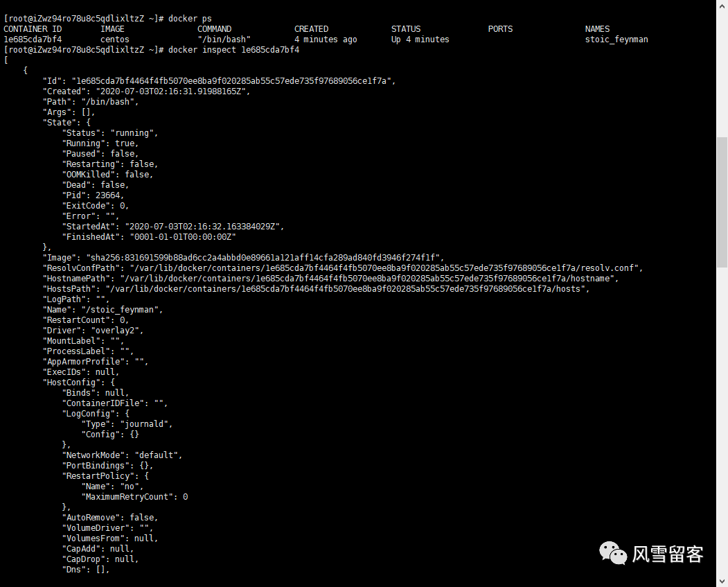Click the "RestartCount": 0 line
The height and width of the screenshot is (587, 728).
pos(86,320)
